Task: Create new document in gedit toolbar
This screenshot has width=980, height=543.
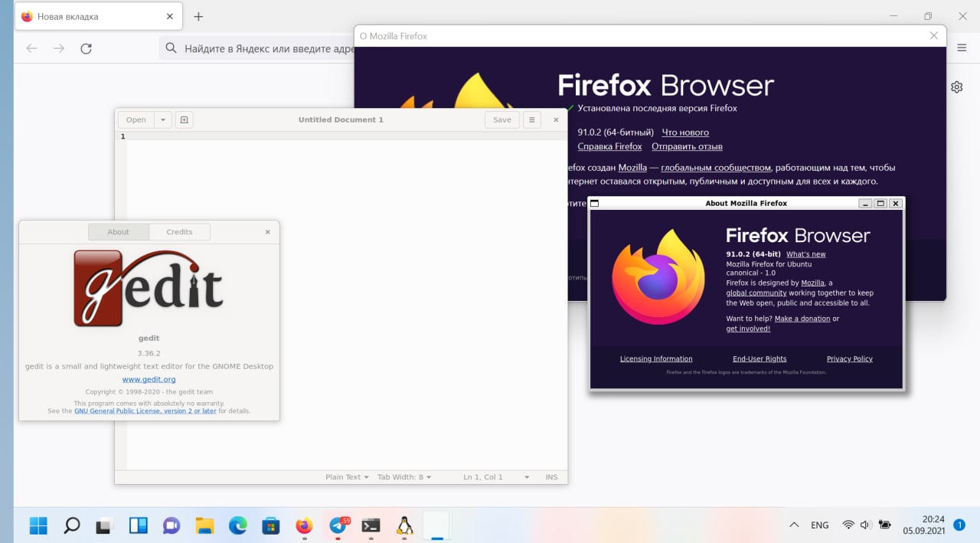Action: click(x=184, y=119)
